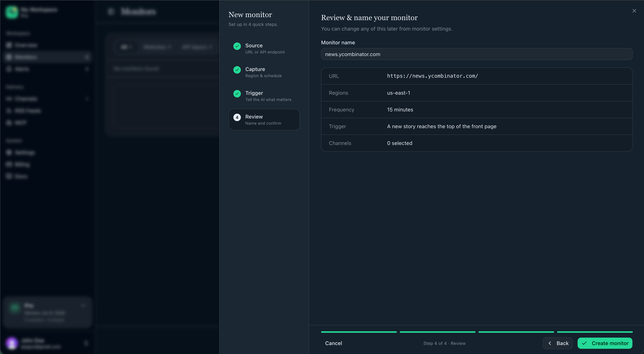Screen dimensions: 644x354
Task: Click the Regions value us-east-1
Action: point(398,93)
